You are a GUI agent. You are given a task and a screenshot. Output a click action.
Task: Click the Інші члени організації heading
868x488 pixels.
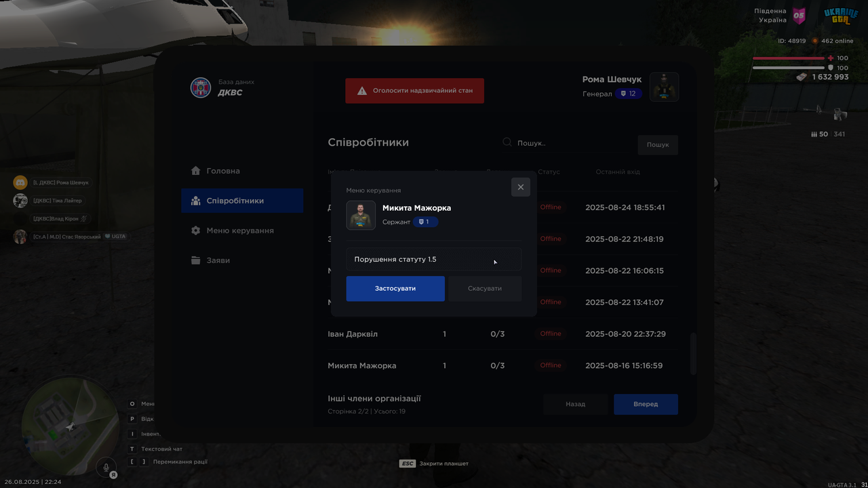[x=374, y=399]
